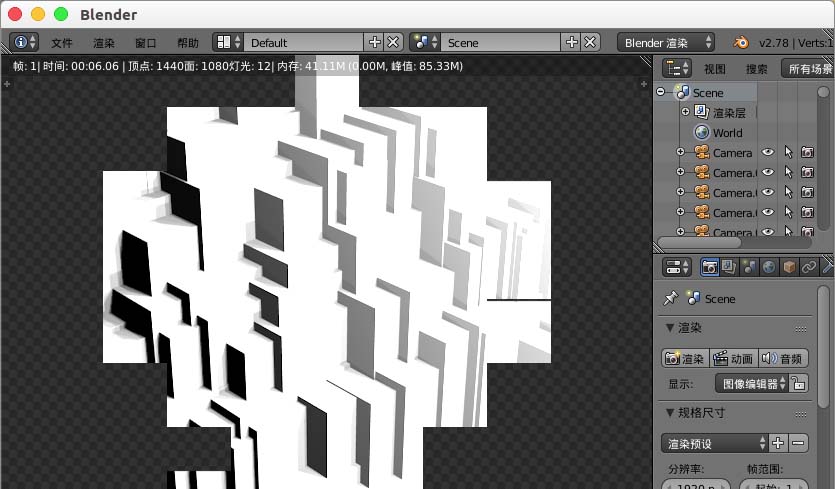Toggle selectability arrow for first Camera

click(x=788, y=153)
